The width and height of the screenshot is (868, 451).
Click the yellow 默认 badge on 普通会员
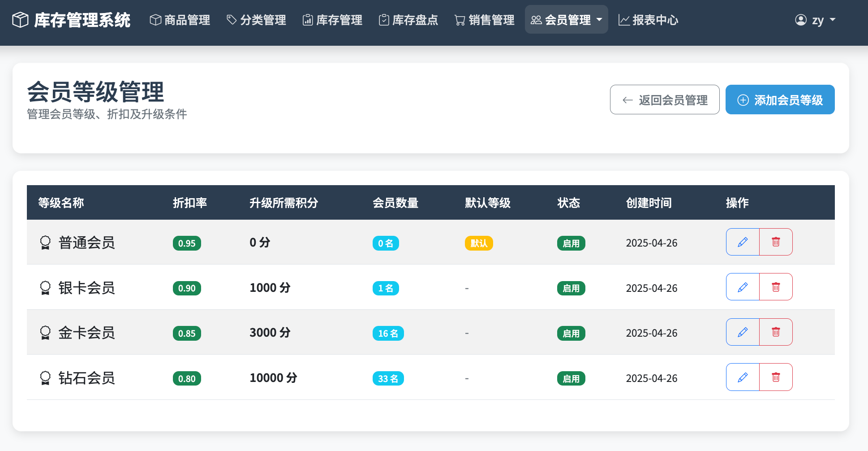(x=479, y=243)
